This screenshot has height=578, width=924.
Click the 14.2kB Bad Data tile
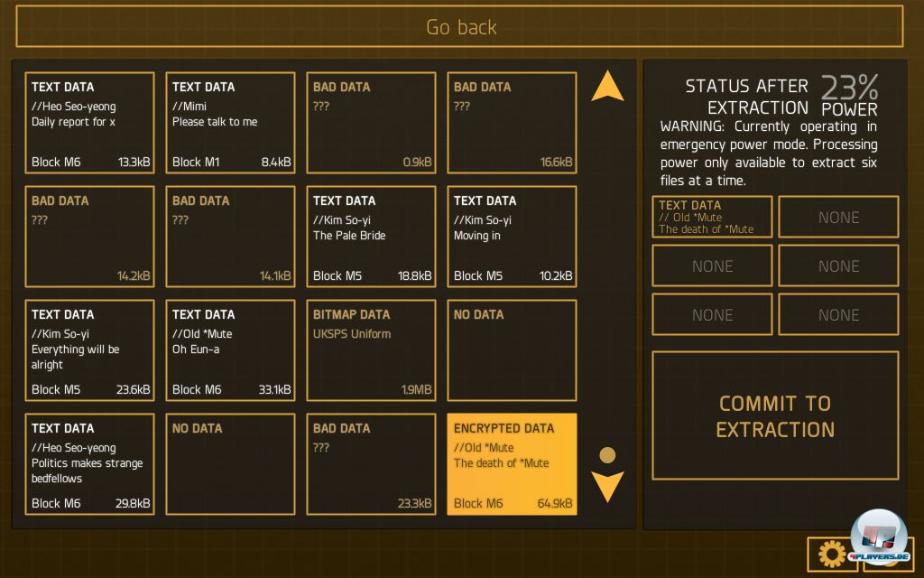[x=89, y=237]
